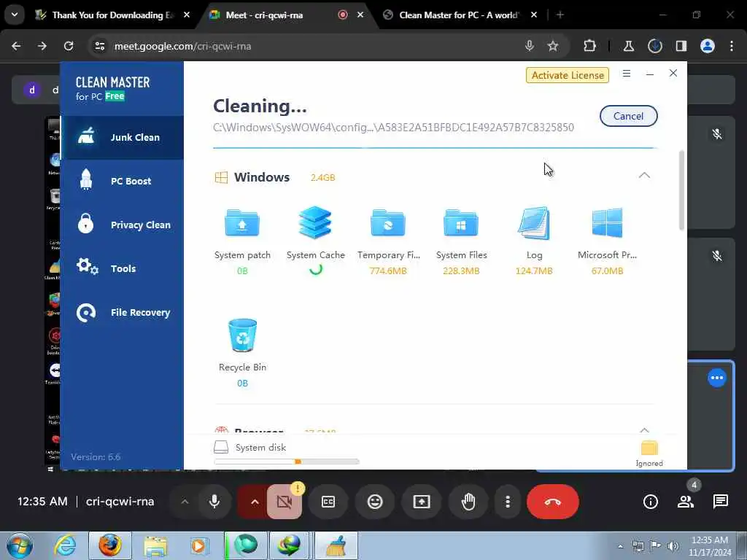Click the 774.6MB Temporary Files size
747x560 pixels.
(x=388, y=271)
